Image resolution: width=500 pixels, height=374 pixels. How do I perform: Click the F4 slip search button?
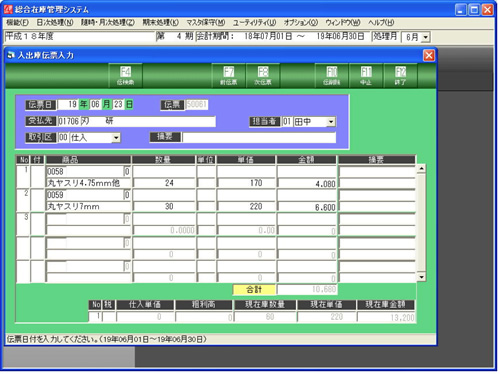pos(126,76)
